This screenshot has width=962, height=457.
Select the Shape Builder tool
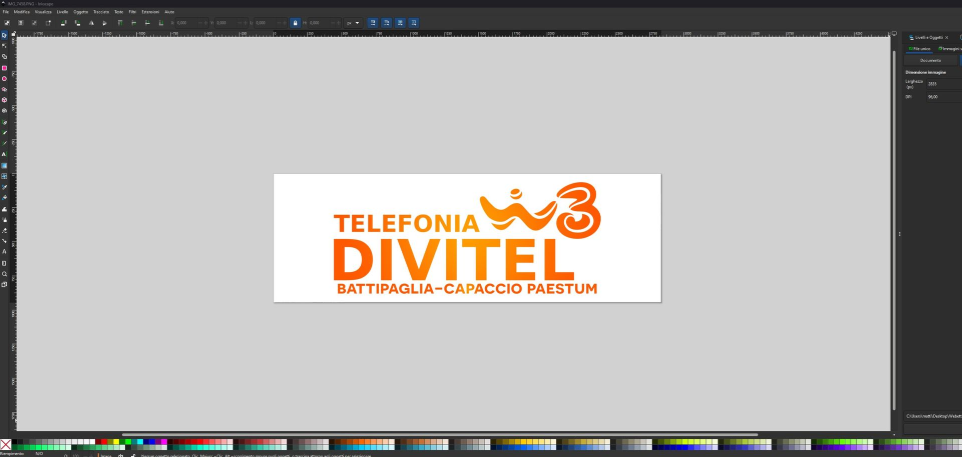pos(4,56)
